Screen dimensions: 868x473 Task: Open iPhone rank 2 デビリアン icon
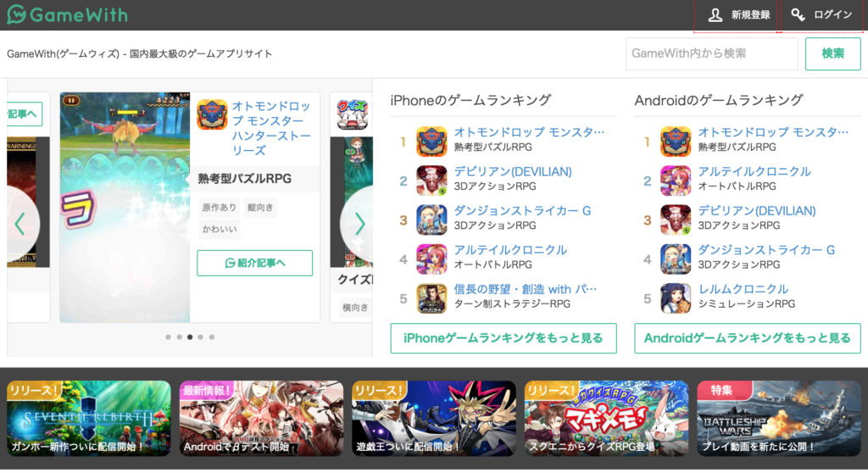[431, 181]
